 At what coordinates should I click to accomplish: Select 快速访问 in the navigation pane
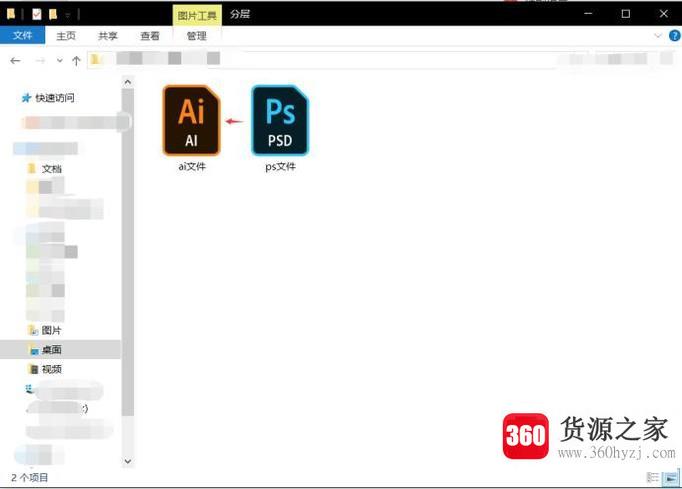coord(48,98)
